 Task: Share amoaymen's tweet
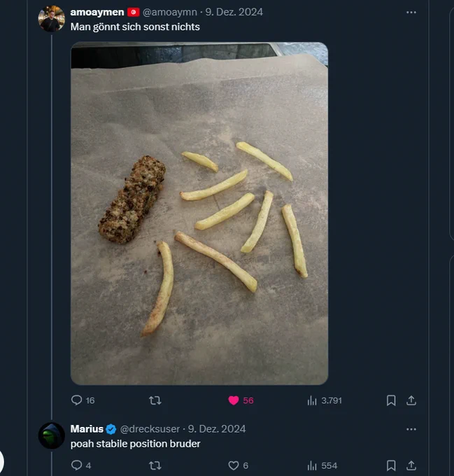click(411, 400)
